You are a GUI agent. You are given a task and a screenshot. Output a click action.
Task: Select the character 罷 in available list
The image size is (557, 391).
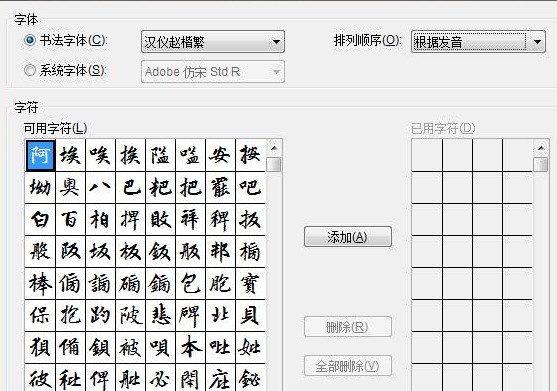(220, 188)
